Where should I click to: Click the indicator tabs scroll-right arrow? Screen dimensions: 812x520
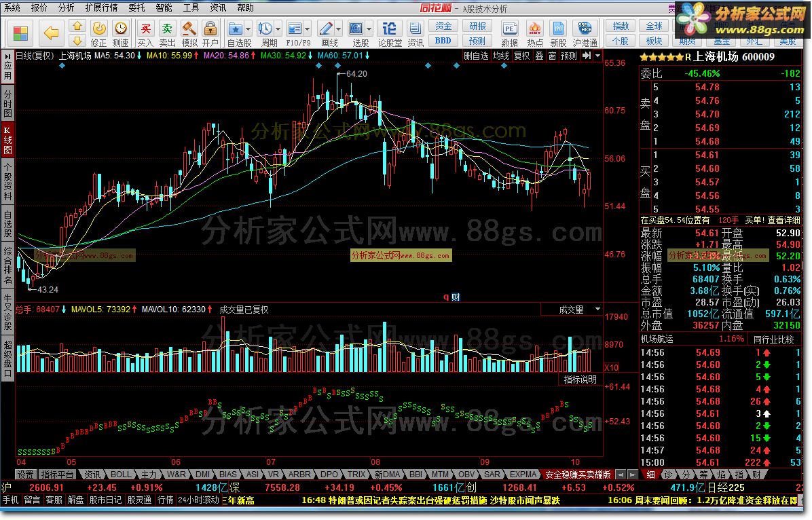tap(632, 475)
